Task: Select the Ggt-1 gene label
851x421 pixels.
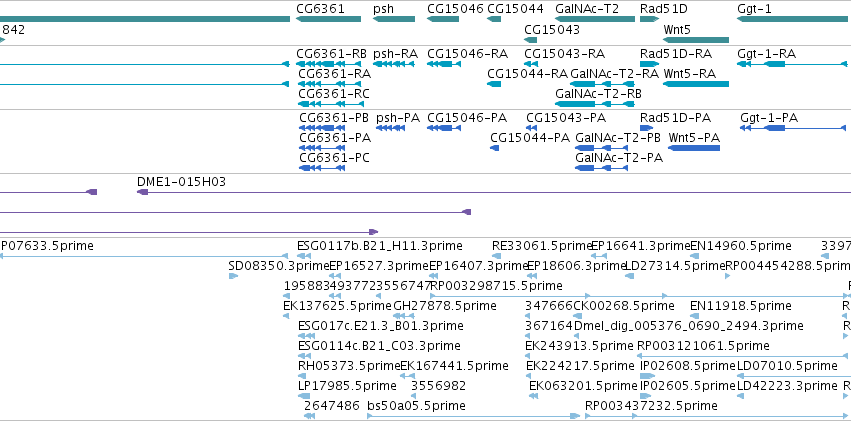Action: coord(754,9)
